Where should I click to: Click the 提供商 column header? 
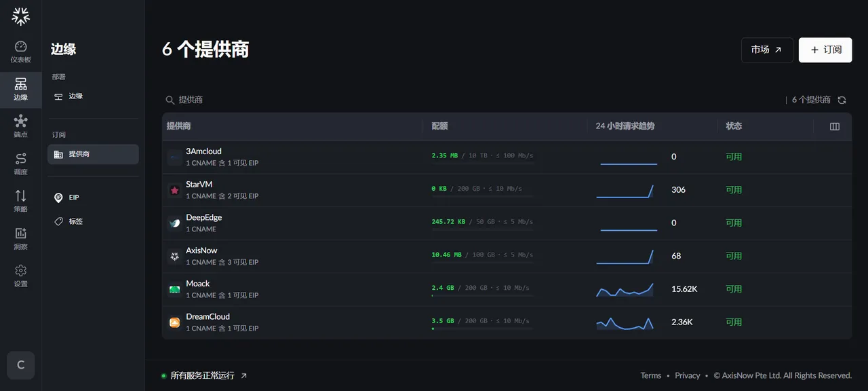(178, 126)
